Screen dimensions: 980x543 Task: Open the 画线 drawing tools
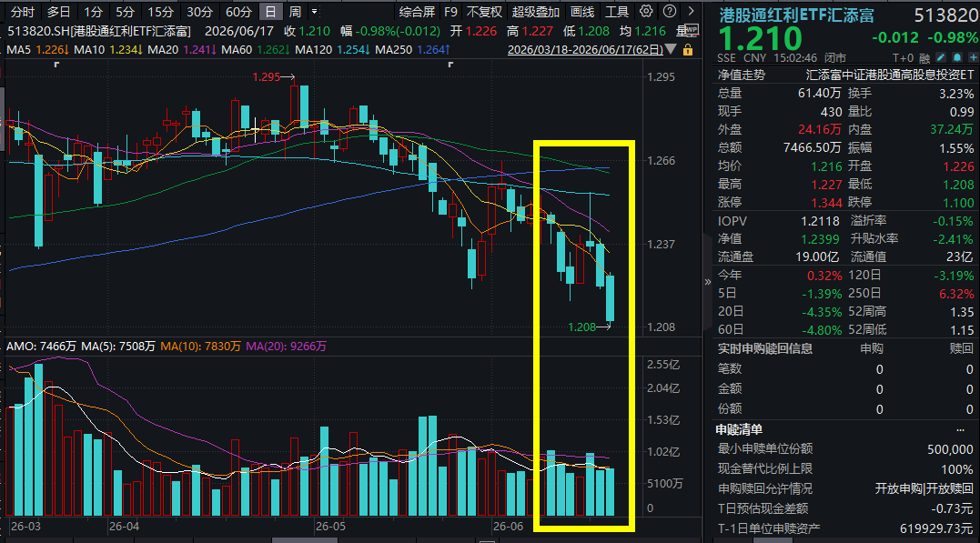click(x=581, y=12)
